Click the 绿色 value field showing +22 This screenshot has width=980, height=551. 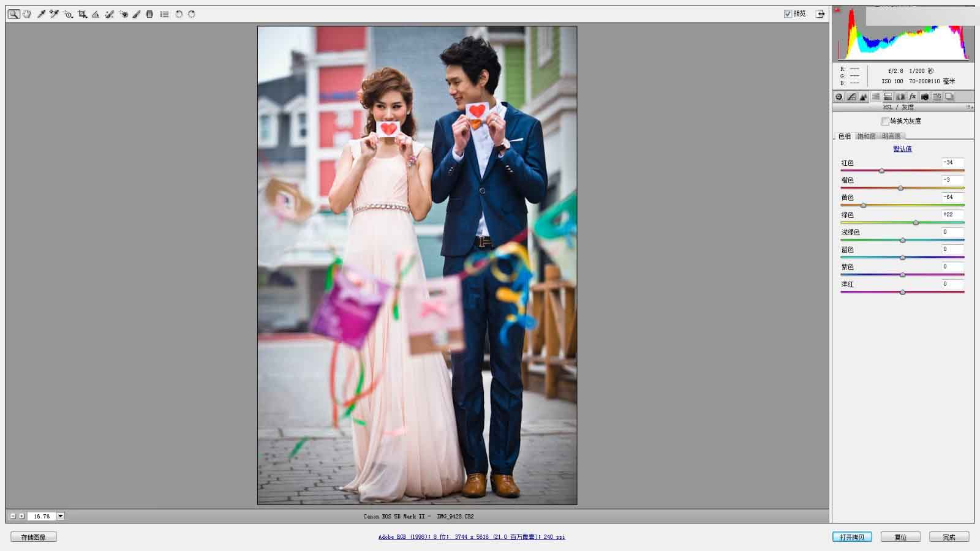(953, 215)
